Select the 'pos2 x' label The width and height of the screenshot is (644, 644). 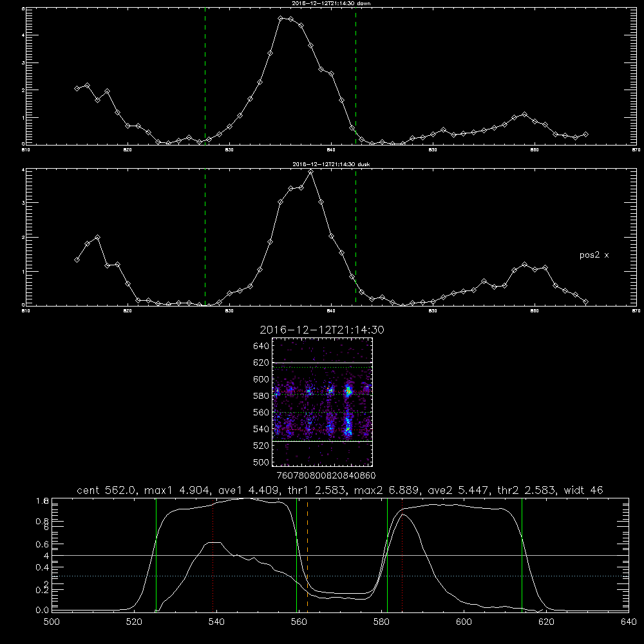[x=594, y=255]
